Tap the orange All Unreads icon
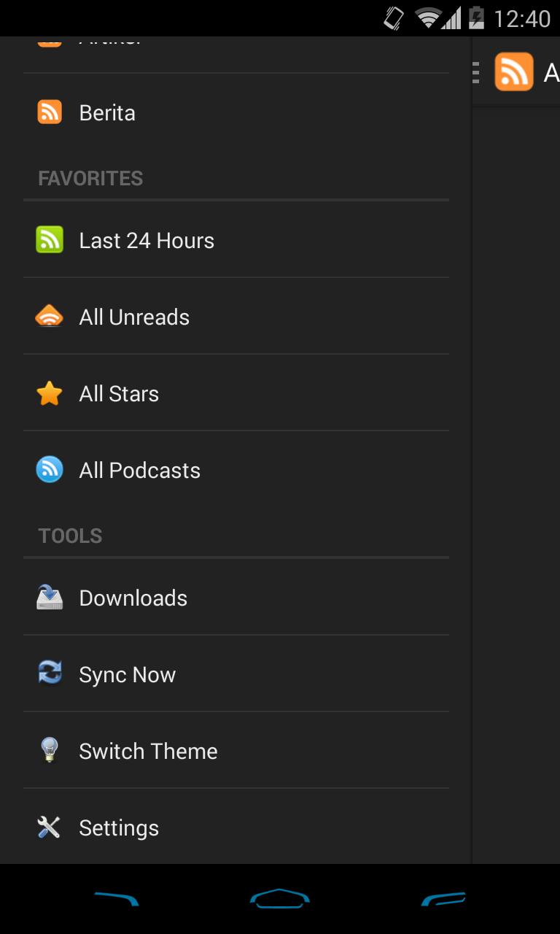560x934 pixels. coord(50,317)
